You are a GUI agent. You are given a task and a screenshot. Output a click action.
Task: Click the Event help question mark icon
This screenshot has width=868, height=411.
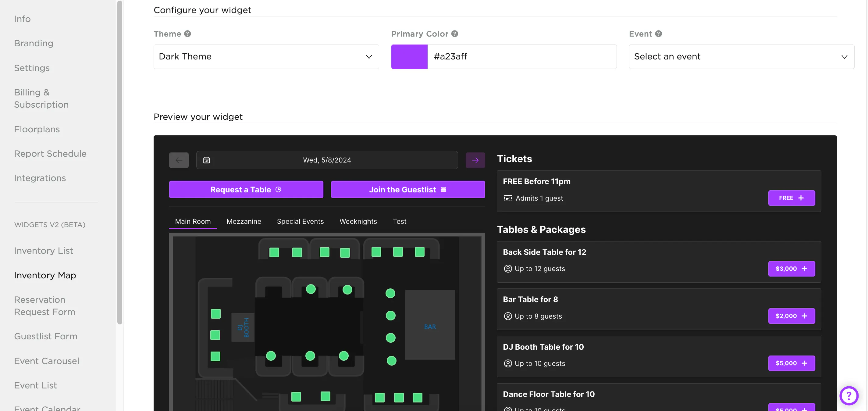point(658,34)
